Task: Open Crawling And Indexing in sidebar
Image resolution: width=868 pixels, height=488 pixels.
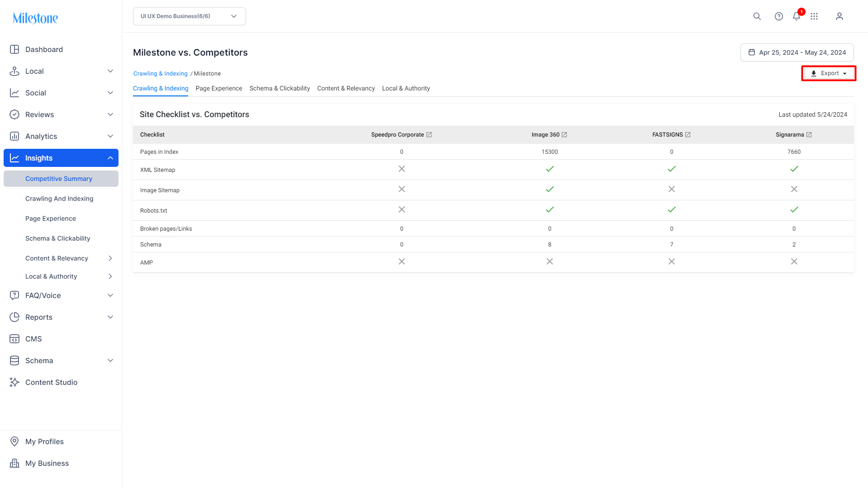Action: pos(59,199)
